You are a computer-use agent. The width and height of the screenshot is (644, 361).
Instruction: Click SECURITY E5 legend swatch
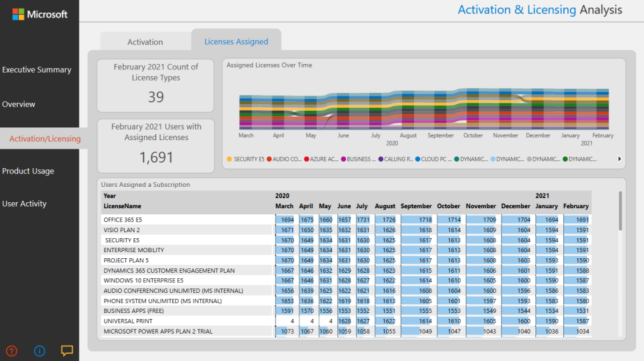(x=229, y=159)
